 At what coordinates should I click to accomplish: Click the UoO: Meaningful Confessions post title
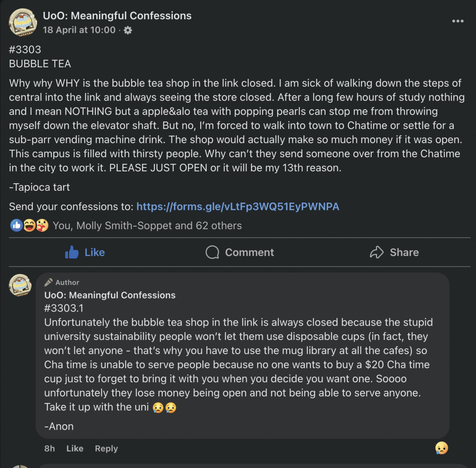(117, 16)
